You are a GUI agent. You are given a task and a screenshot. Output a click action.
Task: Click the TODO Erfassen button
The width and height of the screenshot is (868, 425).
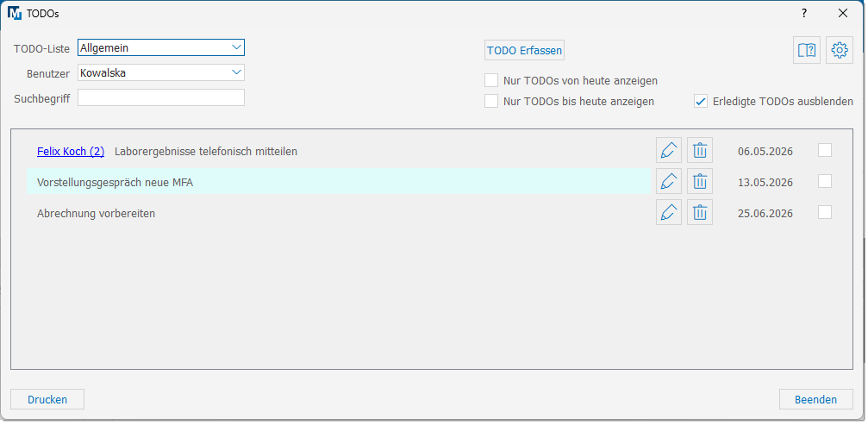(x=524, y=50)
